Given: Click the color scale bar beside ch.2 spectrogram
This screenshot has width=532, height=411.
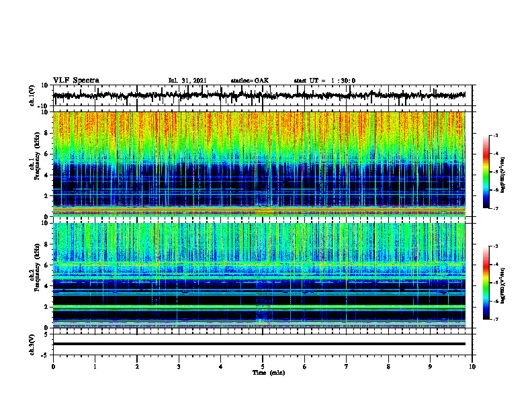Looking at the screenshot, I should (486, 283).
